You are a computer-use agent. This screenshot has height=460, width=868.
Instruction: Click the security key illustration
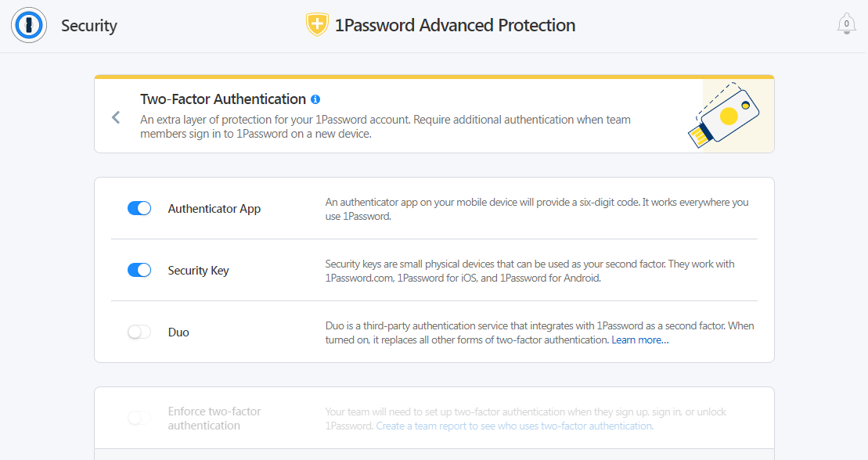724,115
